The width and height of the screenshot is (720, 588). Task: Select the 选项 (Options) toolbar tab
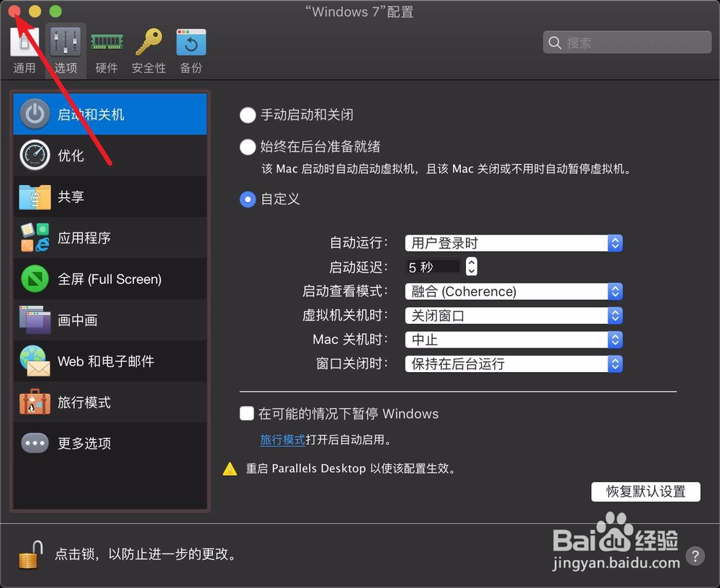click(66, 51)
